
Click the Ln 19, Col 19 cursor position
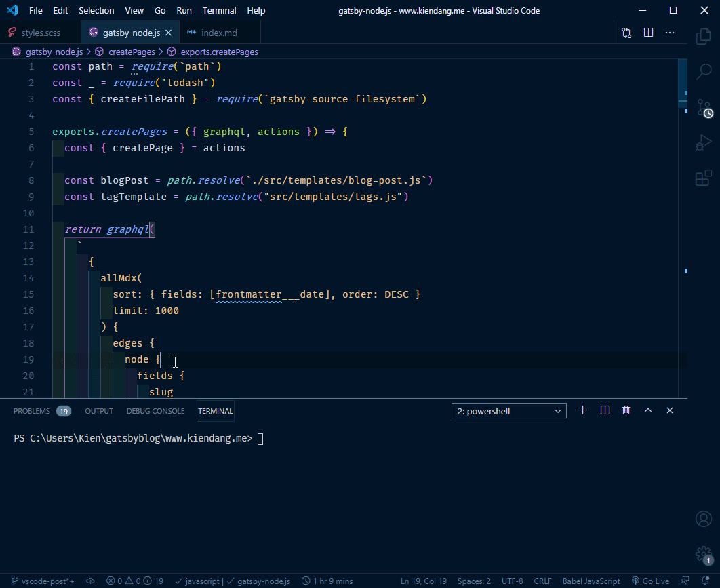pos(423,581)
